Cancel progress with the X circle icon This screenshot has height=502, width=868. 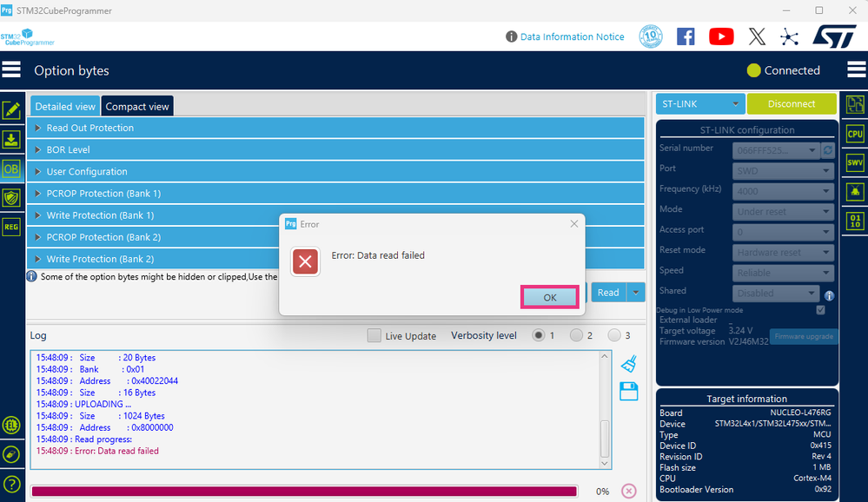(629, 491)
